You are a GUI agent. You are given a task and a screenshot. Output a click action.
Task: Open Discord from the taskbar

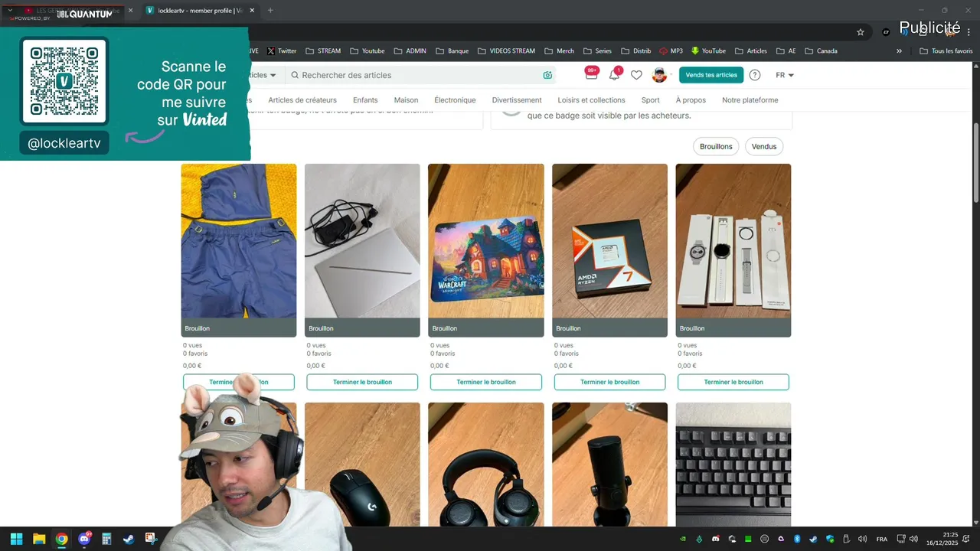point(84,539)
